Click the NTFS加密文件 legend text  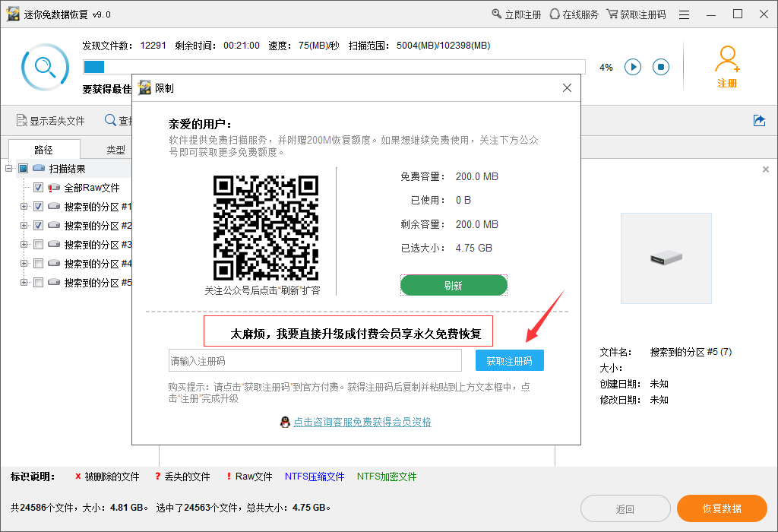(387, 477)
